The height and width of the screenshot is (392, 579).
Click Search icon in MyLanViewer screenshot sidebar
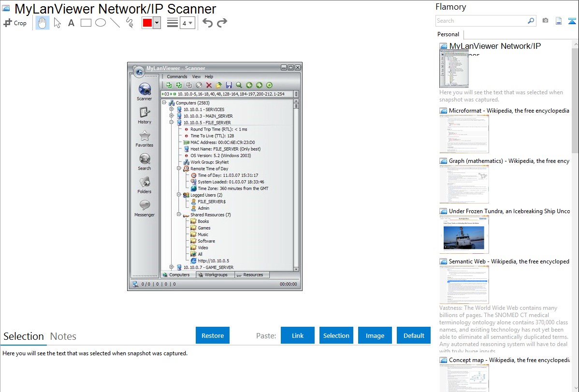[145, 159]
